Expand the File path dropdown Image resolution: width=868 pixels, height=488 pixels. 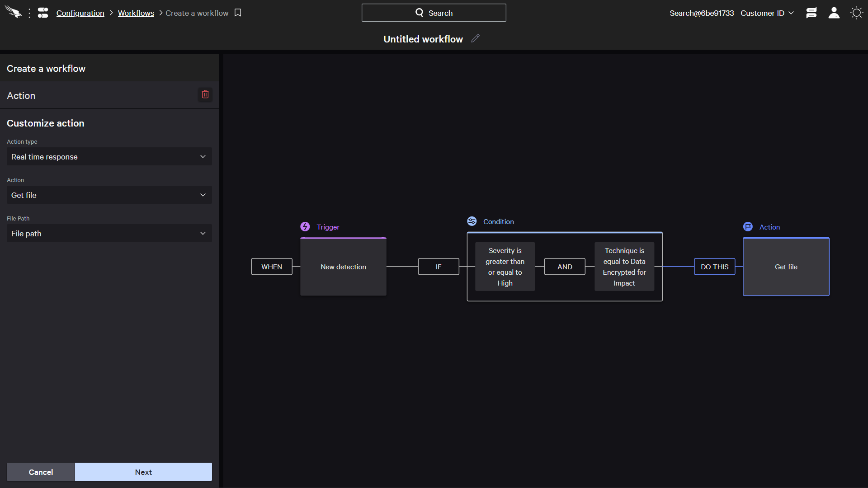tap(109, 233)
